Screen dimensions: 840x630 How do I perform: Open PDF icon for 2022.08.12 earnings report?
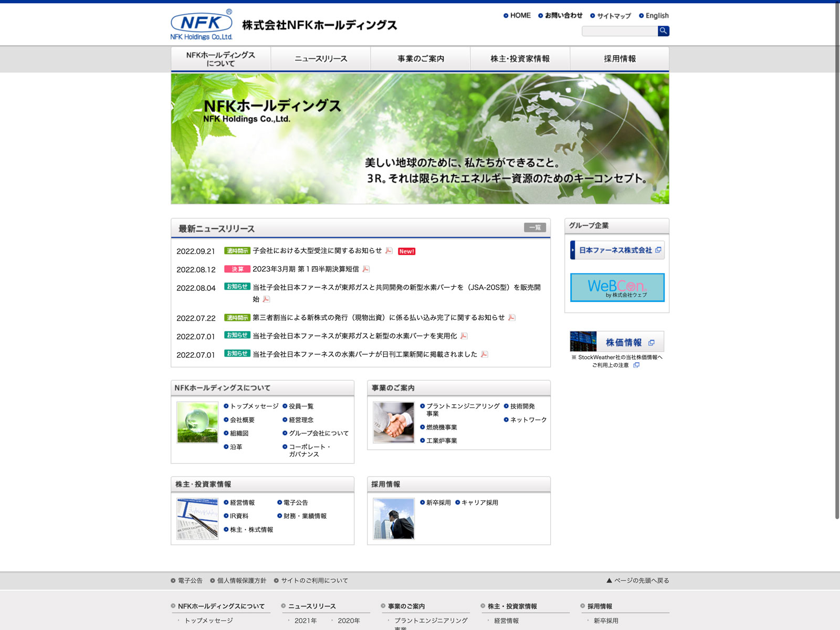pyautogui.click(x=366, y=269)
